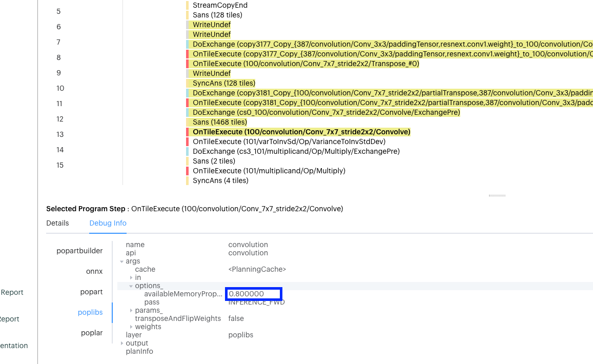
Task: Click blue marker beside DoExchange Multiply/ExchangePre
Action: point(188,151)
